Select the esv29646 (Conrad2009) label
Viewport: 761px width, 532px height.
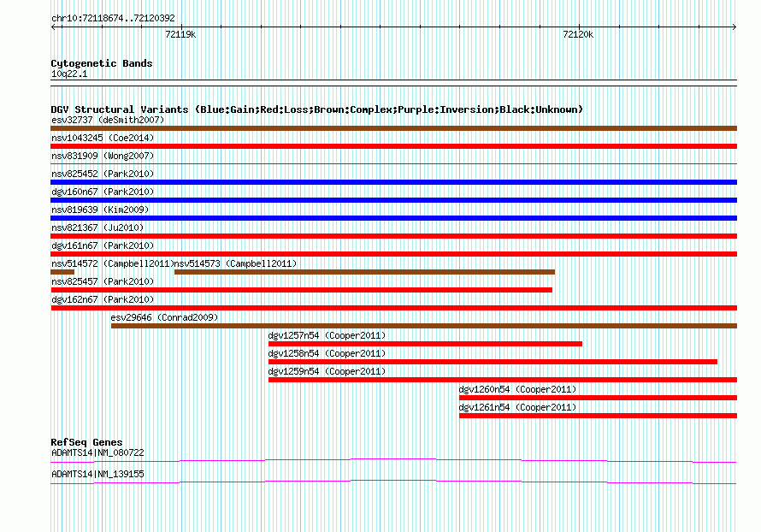[164, 317]
